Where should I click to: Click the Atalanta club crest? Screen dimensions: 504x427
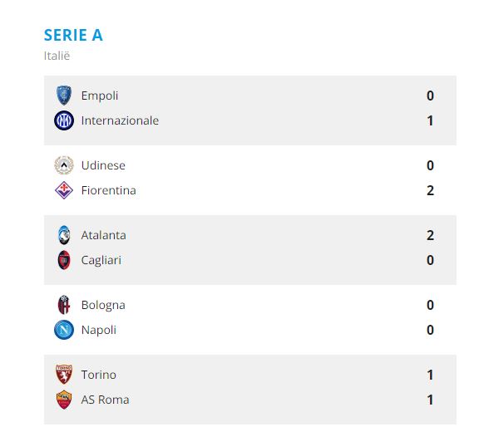64,235
